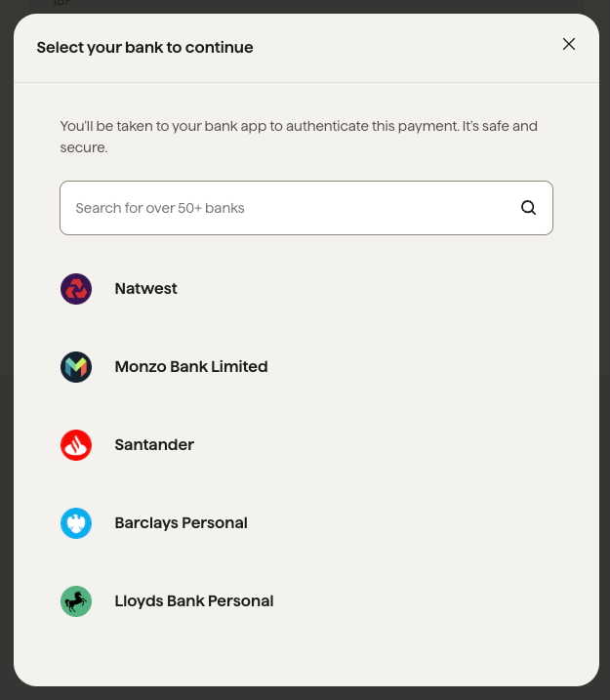Screen dimensions: 610x700
Task: Click the magnifying glass search icon
Action: click(x=528, y=208)
